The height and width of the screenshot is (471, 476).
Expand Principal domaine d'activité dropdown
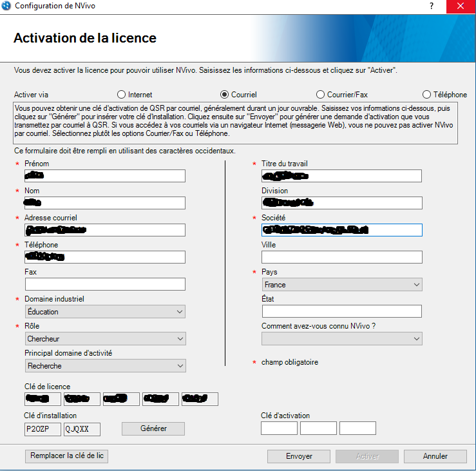coord(106,365)
